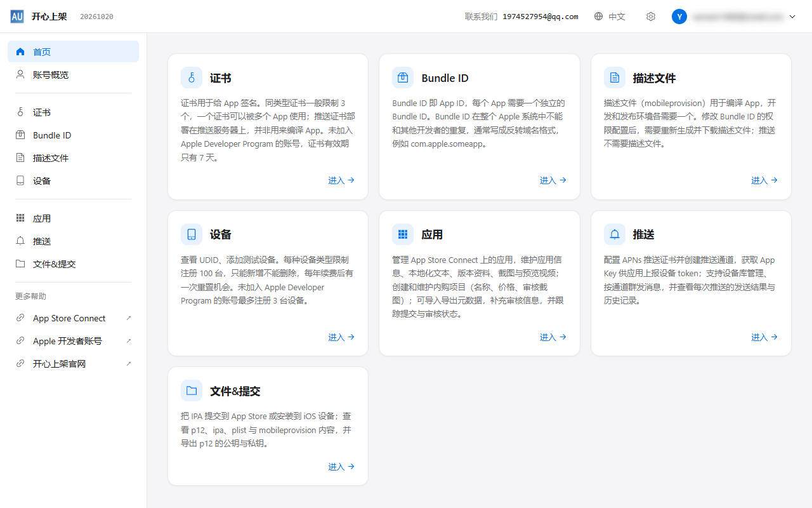The image size is (812, 508).
Task: Open 描述文件 from the sidebar
Action: click(x=73, y=158)
